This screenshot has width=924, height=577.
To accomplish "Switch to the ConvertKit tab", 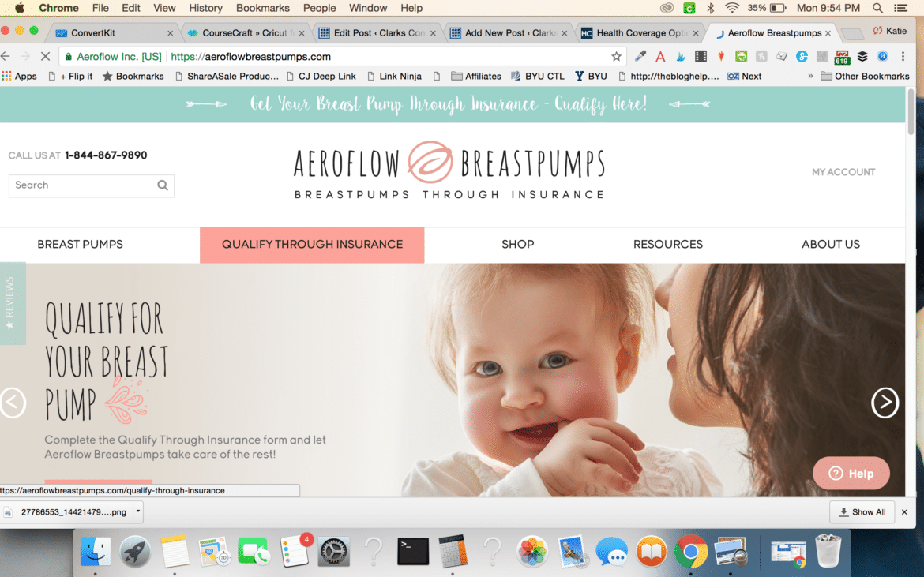I will [x=113, y=33].
